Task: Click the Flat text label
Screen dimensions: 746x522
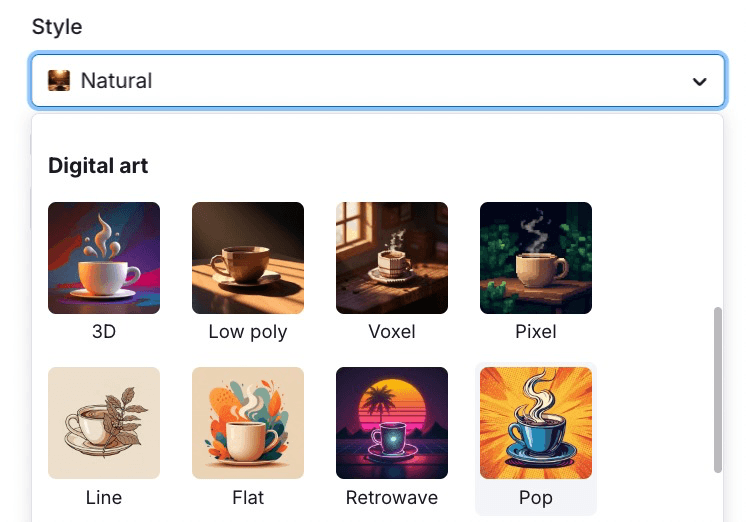Action: pos(248,496)
